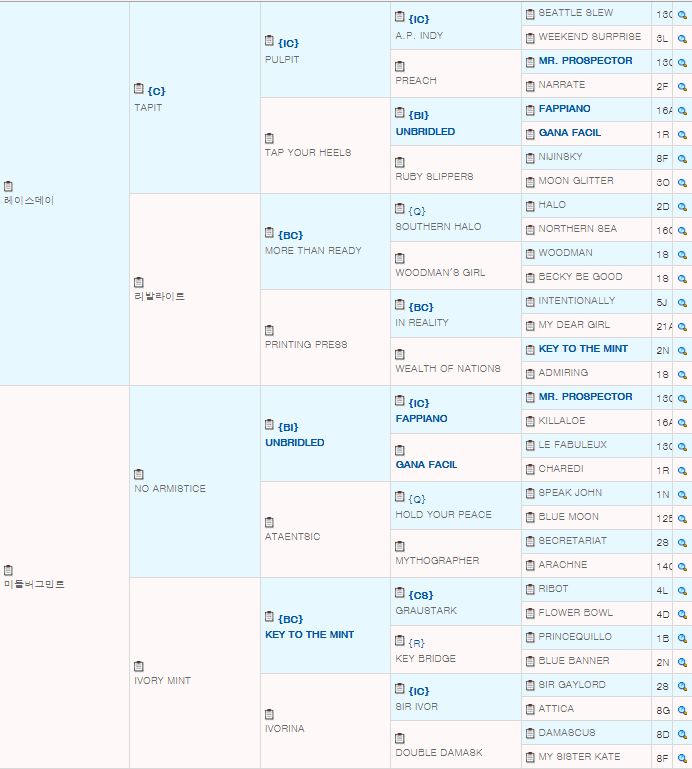Viewport: 692px width, 769px height.
Task: Click the family code 2F beside NARRATE
Action: coord(662,87)
